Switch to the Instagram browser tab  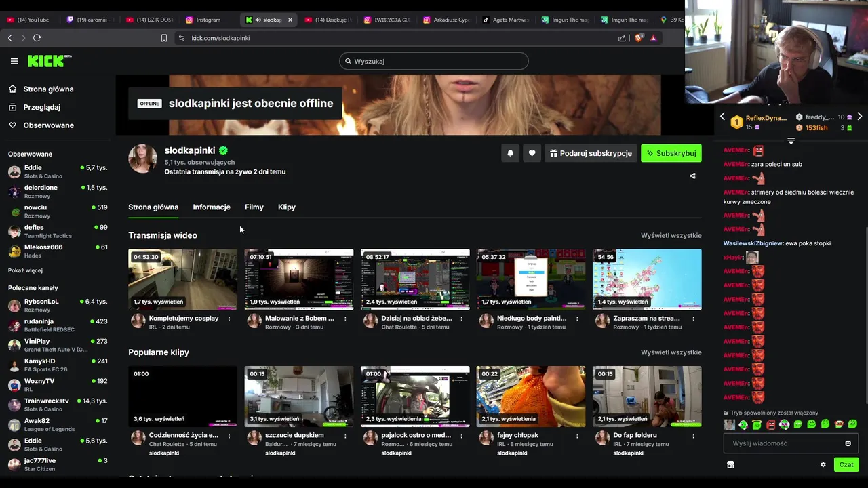[208, 20]
